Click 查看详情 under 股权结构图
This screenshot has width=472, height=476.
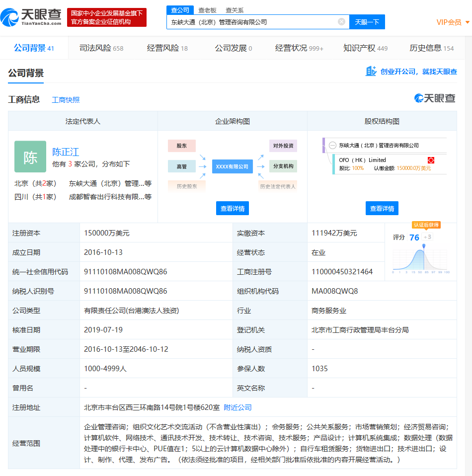(x=382, y=208)
